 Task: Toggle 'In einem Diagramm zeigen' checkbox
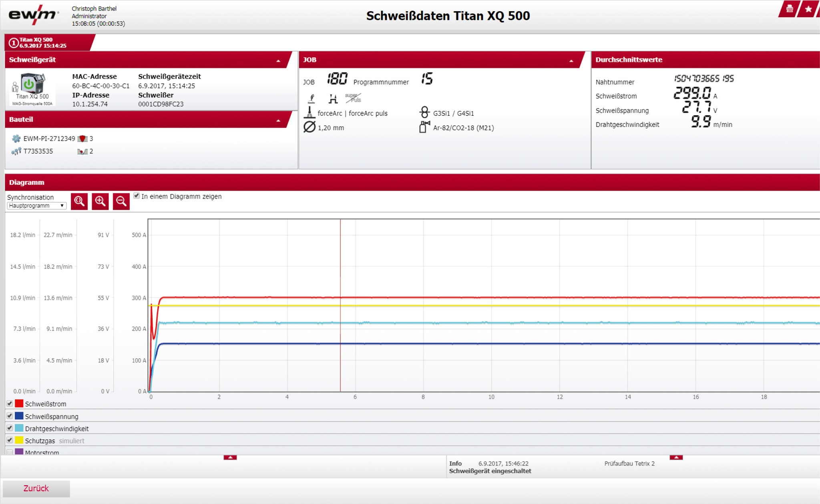click(137, 196)
